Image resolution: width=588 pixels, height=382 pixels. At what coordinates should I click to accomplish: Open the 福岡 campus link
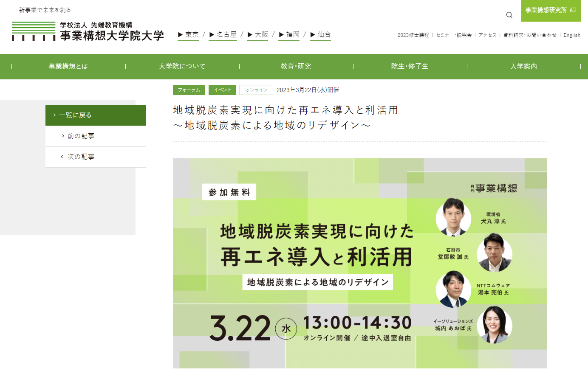pyautogui.click(x=289, y=35)
